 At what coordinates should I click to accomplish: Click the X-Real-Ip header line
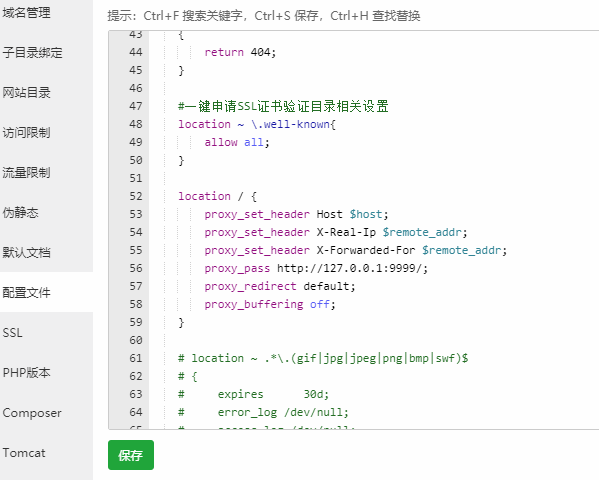pyautogui.click(x=335, y=232)
